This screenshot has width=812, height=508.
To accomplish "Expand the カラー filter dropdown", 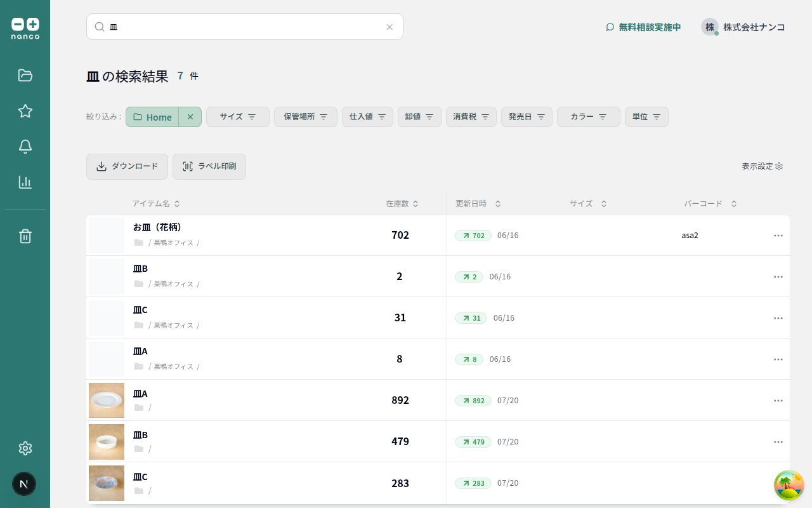I will point(589,117).
